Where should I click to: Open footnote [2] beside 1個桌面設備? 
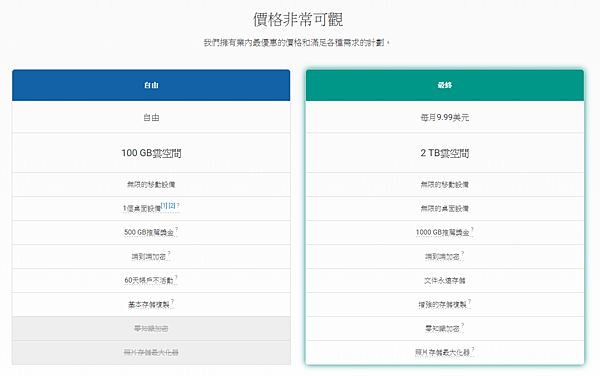click(x=172, y=206)
